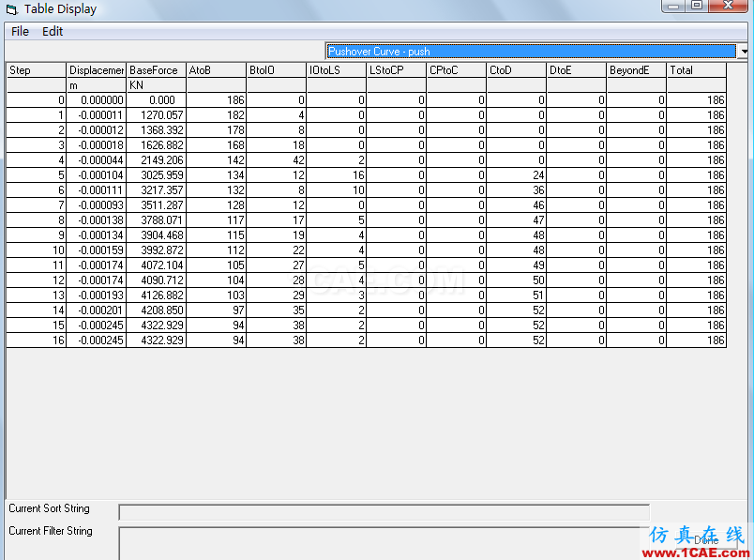Select the base force cell 2149.206
This screenshot has height=560, width=754.
tap(157, 159)
